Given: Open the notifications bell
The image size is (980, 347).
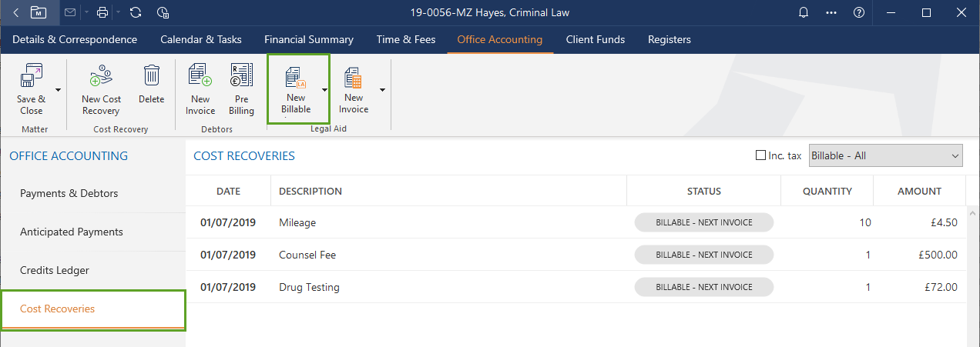Looking at the screenshot, I should [804, 12].
